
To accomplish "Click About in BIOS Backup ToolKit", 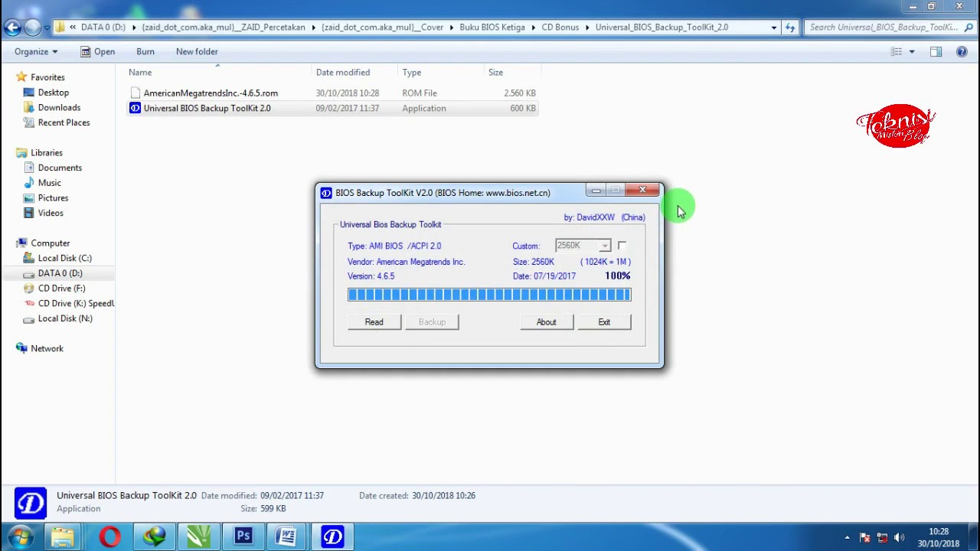I will click(546, 322).
